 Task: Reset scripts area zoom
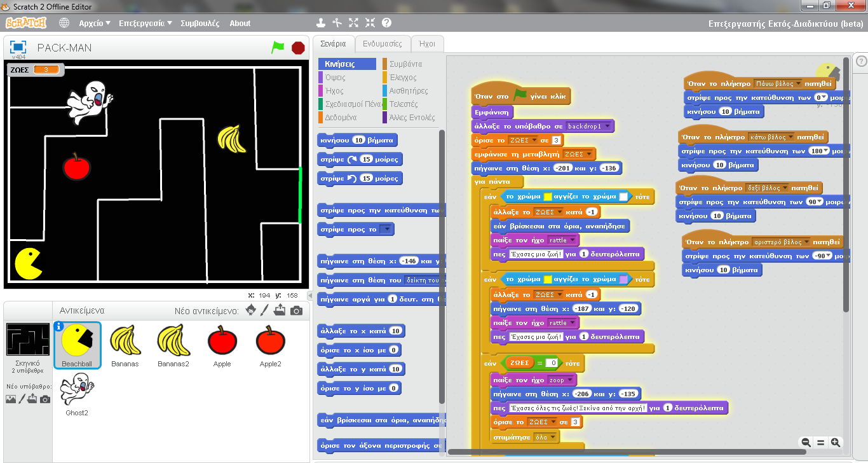click(820, 442)
